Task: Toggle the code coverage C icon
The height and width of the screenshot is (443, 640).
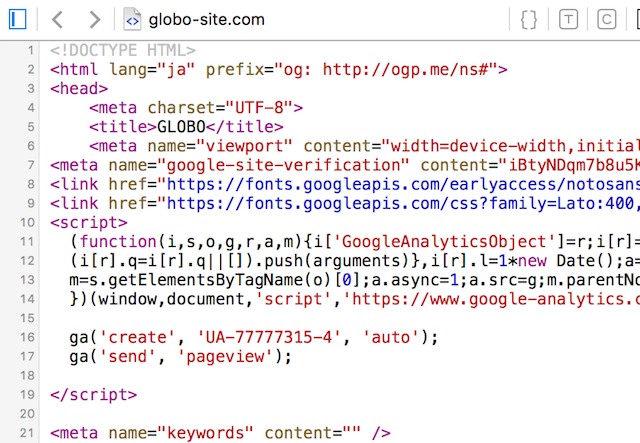Action: pos(607,20)
